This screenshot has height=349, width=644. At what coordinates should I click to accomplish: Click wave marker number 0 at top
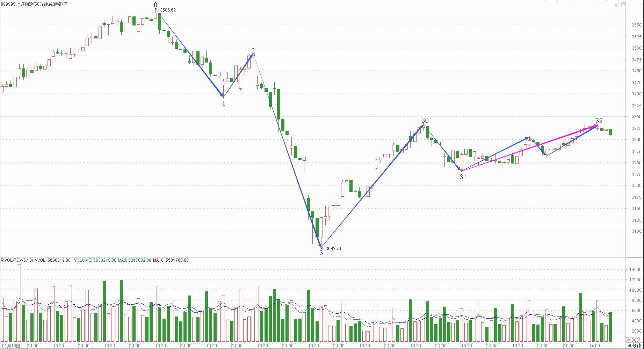pos(155,5)
